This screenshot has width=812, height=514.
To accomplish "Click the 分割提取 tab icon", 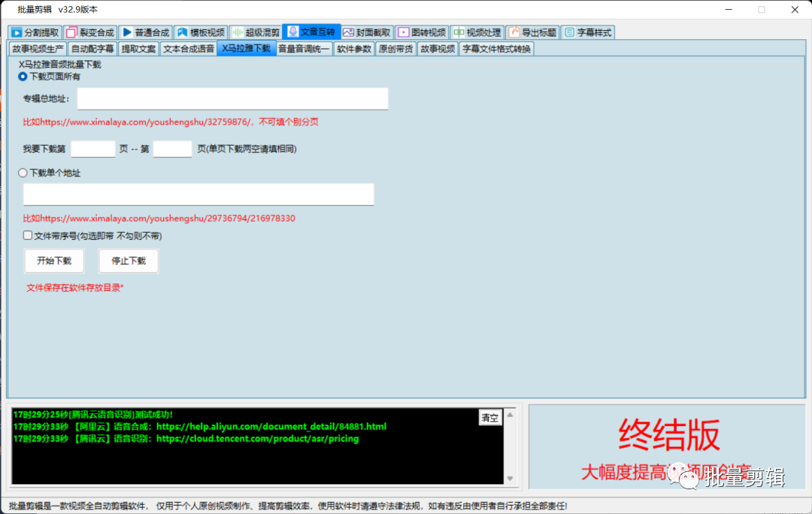I will point(17,32).
